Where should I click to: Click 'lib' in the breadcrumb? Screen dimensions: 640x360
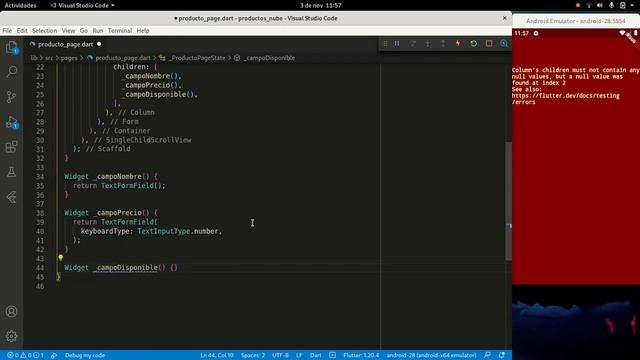[x=33, y=58]
